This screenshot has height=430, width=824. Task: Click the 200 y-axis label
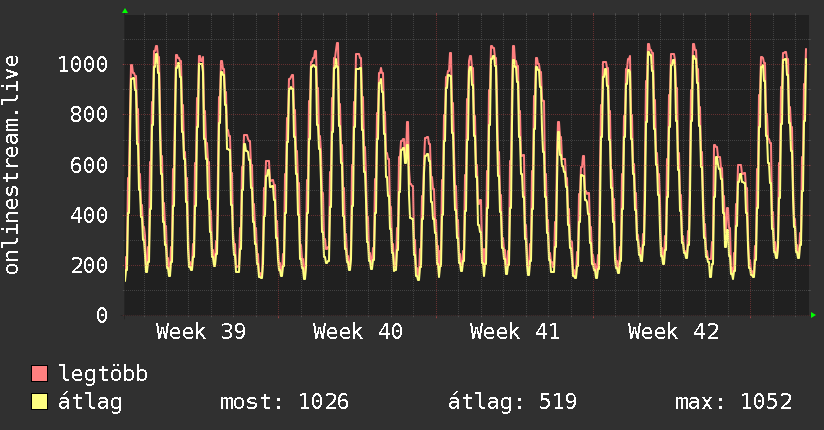(x=89, y=265)
